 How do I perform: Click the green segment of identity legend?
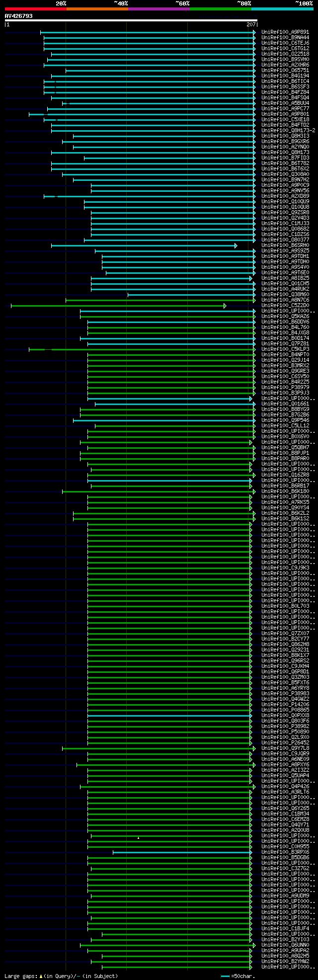pyautogui.click(x=221, y=8)
